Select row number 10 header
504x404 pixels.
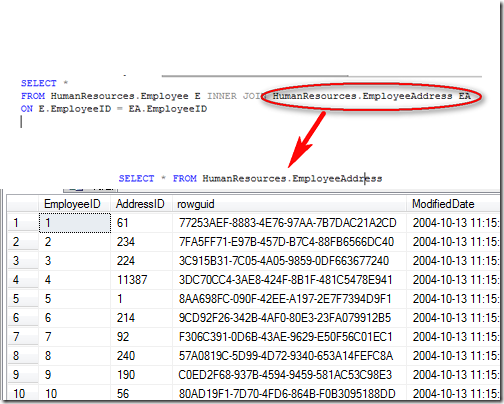(23, 393)
